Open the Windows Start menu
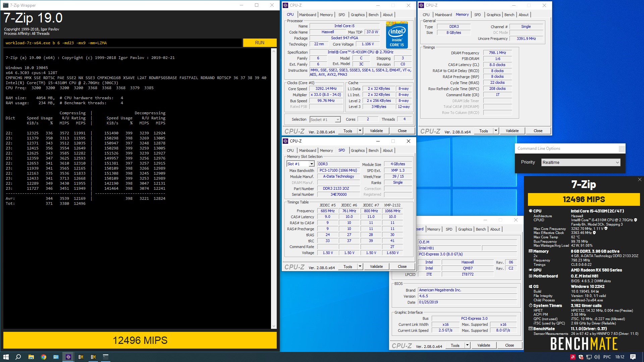This screenshot has height=362, width=644. (x=6, y=357)
